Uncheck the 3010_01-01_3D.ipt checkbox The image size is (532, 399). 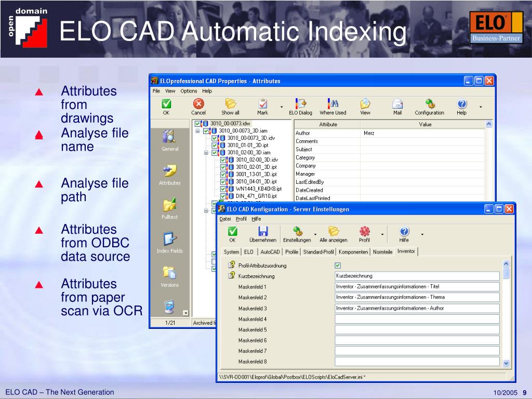pyautogui.click(x=215, y=145)
